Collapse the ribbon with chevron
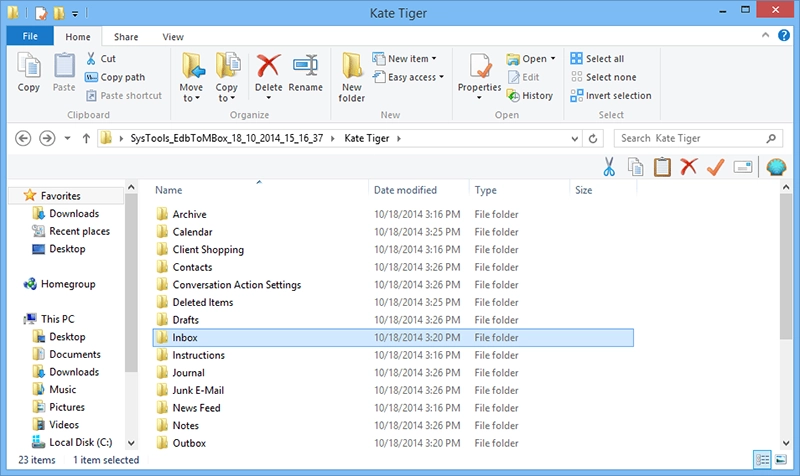 [x=765, y=35]
